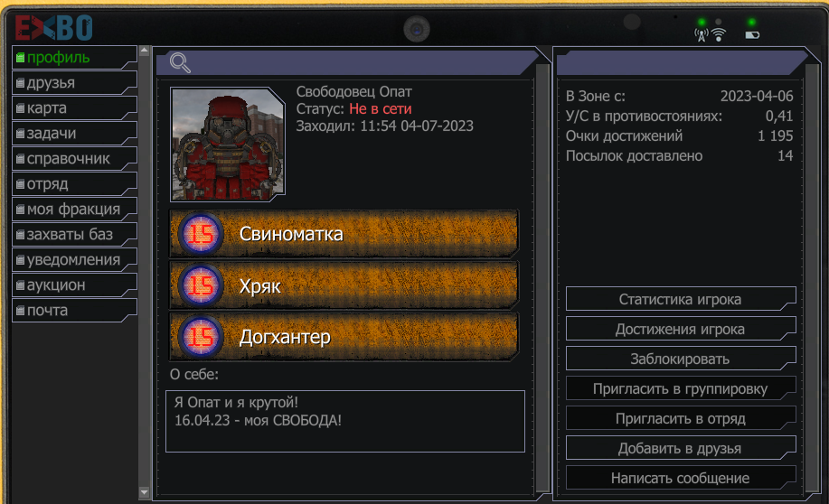Viewport: 829px width, 504px height.
Task: Click the Статистика игрока button
Action: point(681,300)
